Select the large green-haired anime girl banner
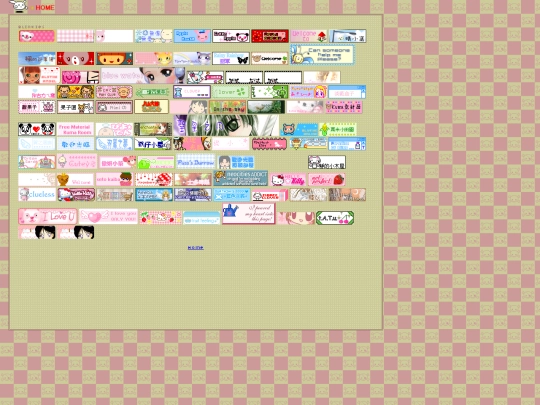Viewport: 540px width, 405px height. click(226, 125)
